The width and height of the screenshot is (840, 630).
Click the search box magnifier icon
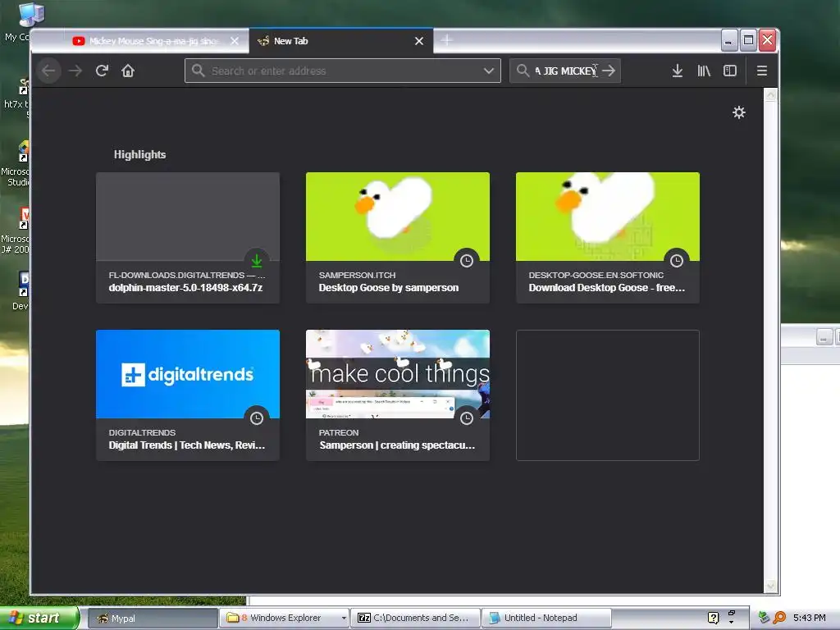(x=523, y=71)
